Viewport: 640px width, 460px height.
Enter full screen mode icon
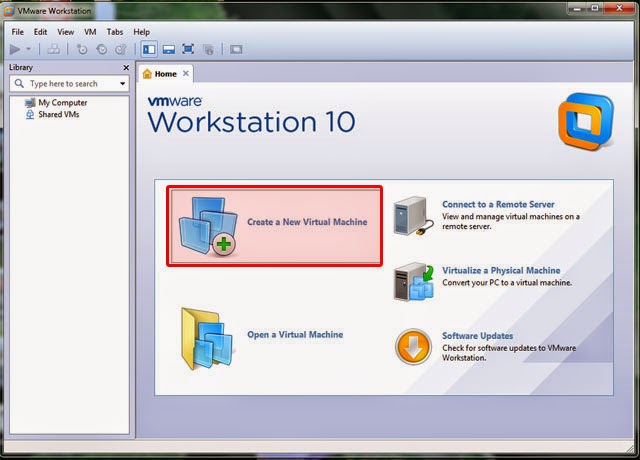(188, 49)
